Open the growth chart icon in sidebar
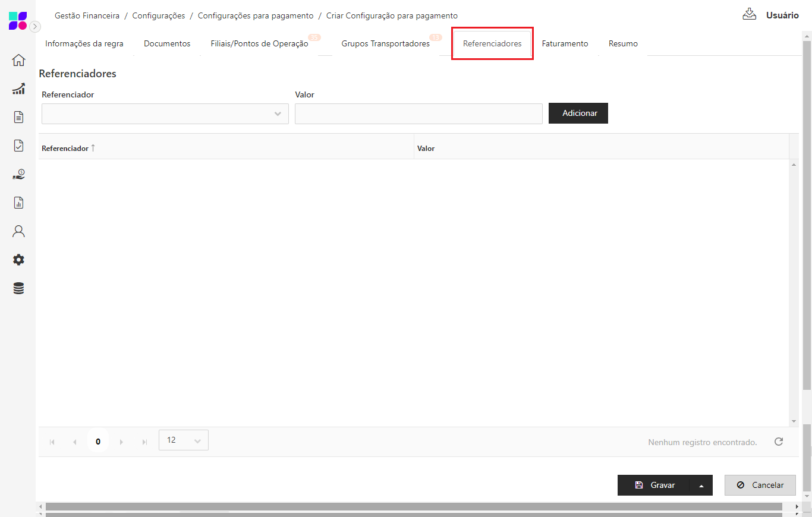The width and height of the screenshot is (812, 517). tap(18, 89)
